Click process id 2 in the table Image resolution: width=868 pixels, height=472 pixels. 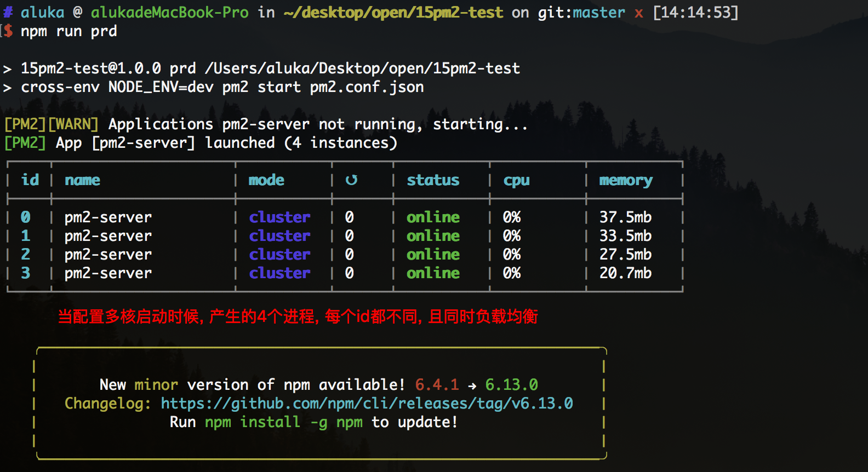coord(25,255)
